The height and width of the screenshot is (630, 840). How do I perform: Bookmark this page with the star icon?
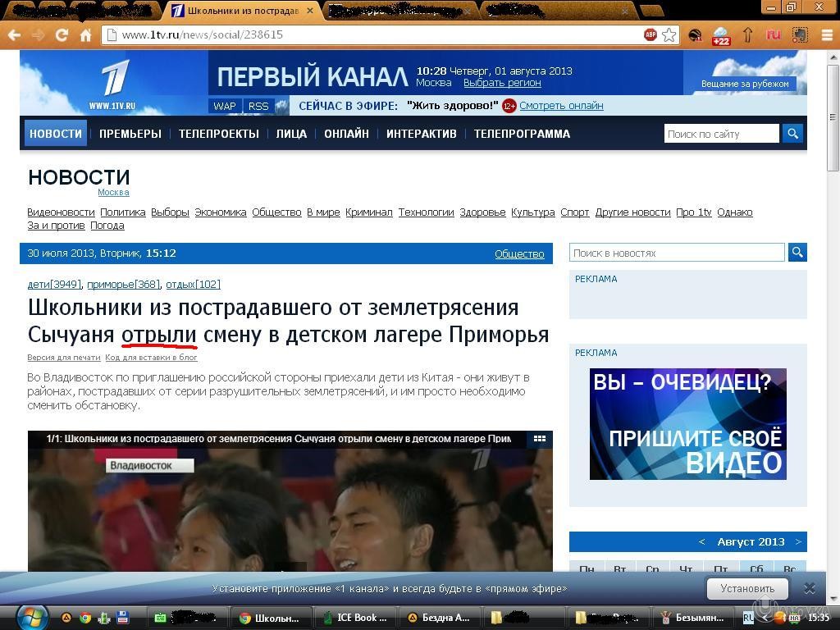[x=669, y=35]
